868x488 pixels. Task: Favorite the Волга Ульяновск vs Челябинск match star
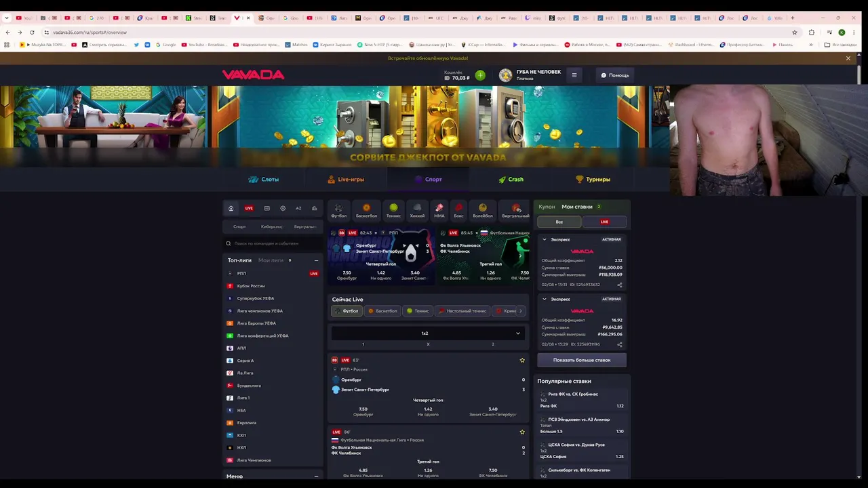tap(522, 432)
